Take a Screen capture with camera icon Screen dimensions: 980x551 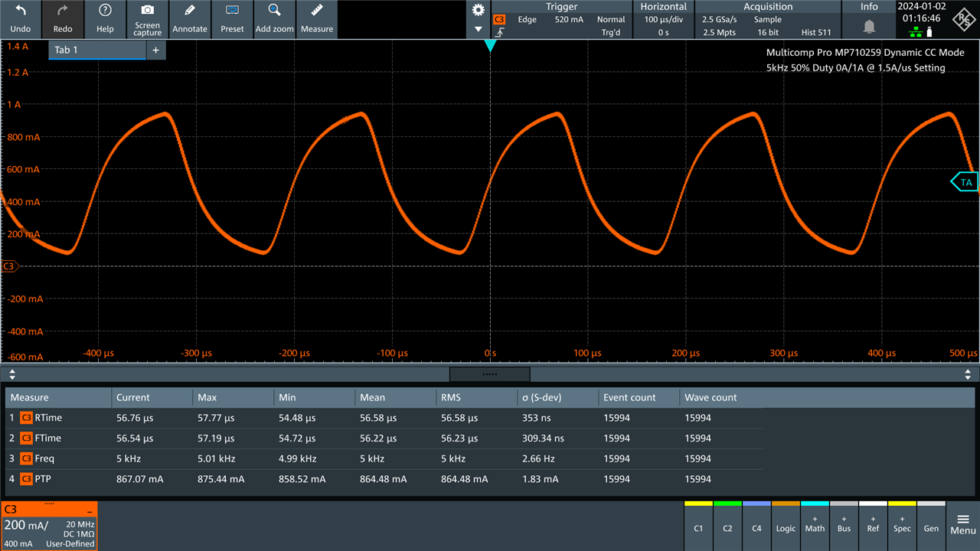coord(148,11)
